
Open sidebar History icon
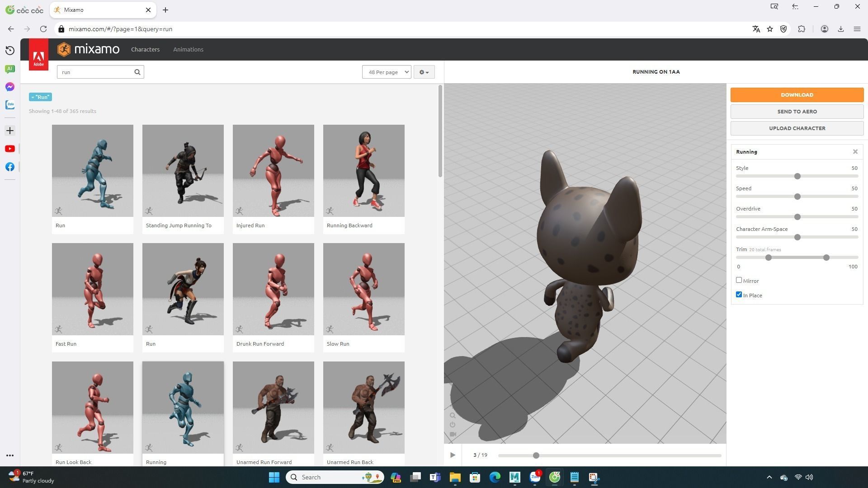tap(10, 51)
